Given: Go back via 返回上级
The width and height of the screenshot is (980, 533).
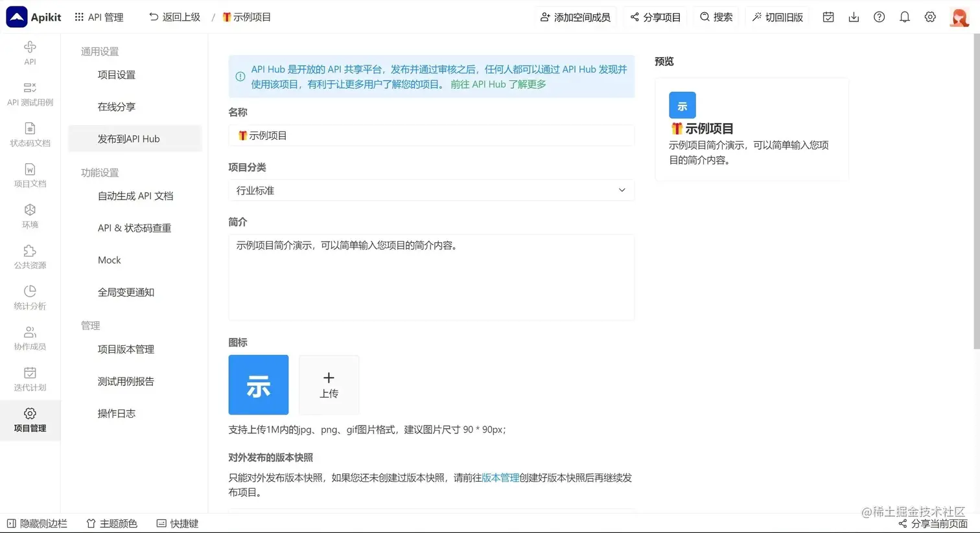Looking at the screenshot, I should [x=174, y=17].
